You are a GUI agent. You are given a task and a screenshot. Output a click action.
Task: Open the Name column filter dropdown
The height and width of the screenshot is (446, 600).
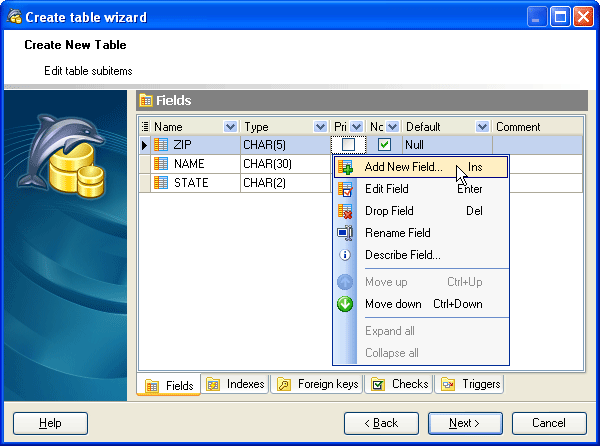tap(231, 127)
